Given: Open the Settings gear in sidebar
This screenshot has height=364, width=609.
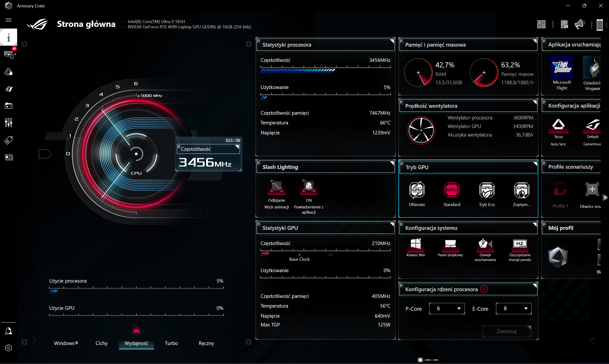Looking at the screenshot, I should pos(9,348).
